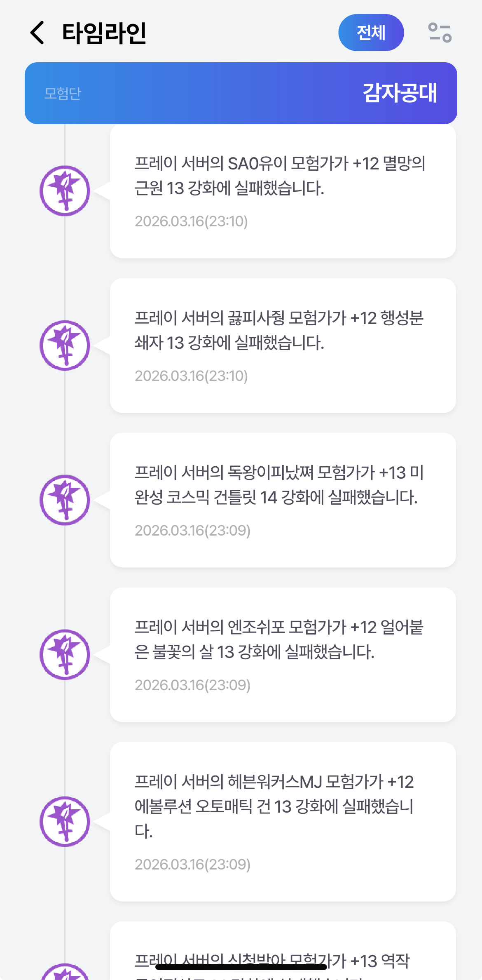Image resolution: width=482 pixels, height=980 pixels.
Task: Open the 독왕이피났쪄 코스믹 건틀릿 card
Action: (x=283, y=500)
